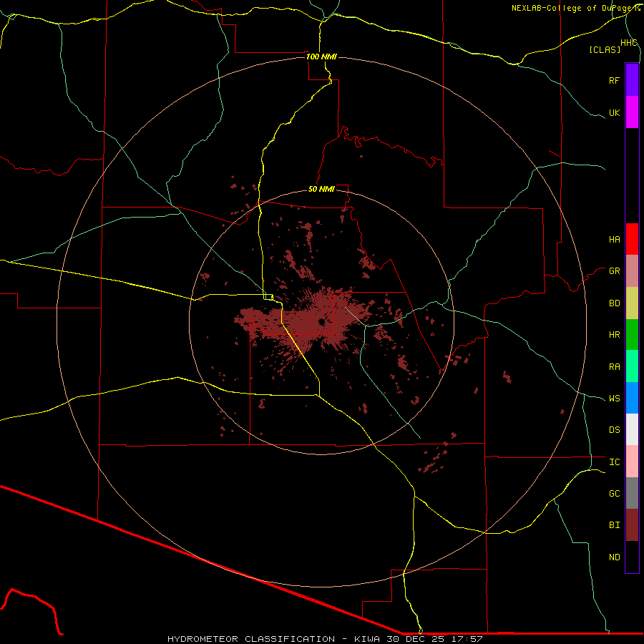
Task: Click the '[CLAS]' legend header
Action: (605, 49)
